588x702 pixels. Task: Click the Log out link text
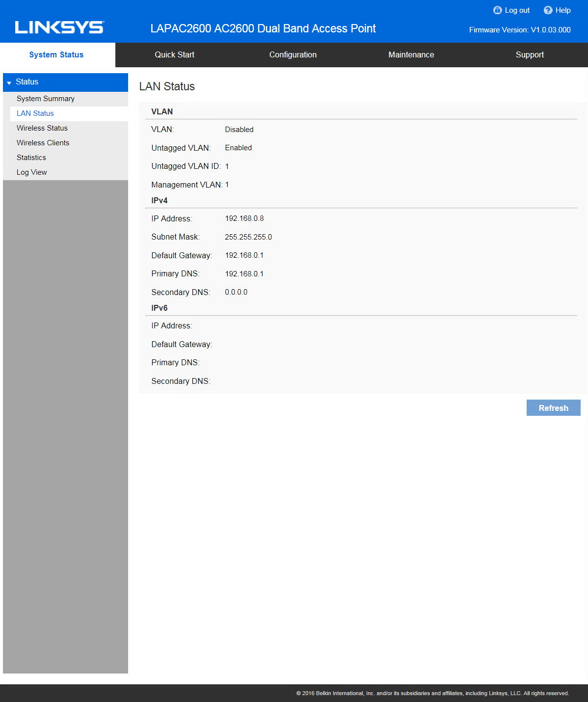tap(517, 10)
